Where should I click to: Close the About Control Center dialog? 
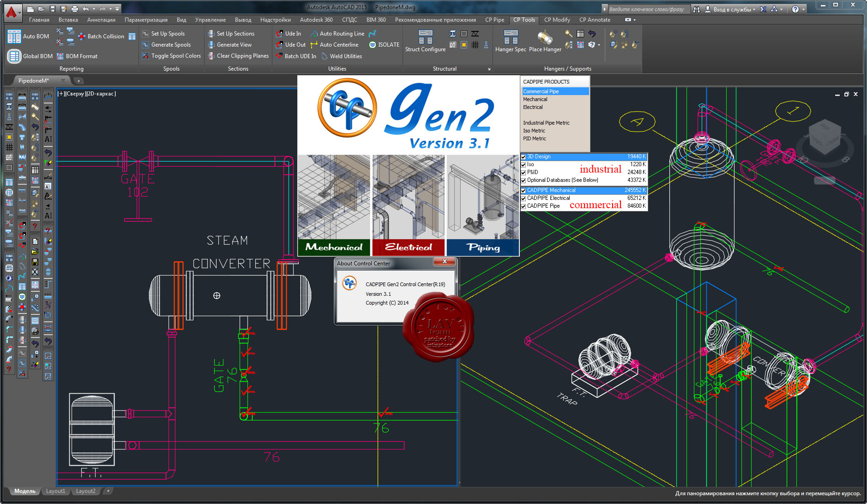pos(445,262)
